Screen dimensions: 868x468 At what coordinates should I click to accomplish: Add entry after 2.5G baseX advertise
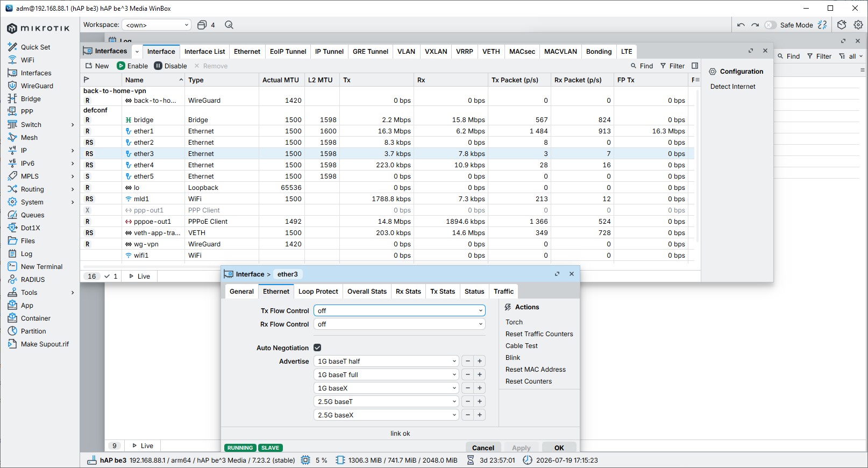point(480,415)
